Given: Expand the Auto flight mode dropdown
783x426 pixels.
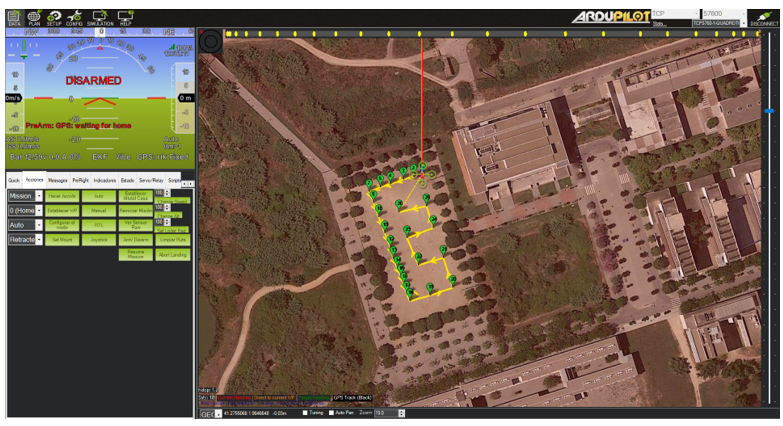Looking at the screenshot, I should coord(38,226).
